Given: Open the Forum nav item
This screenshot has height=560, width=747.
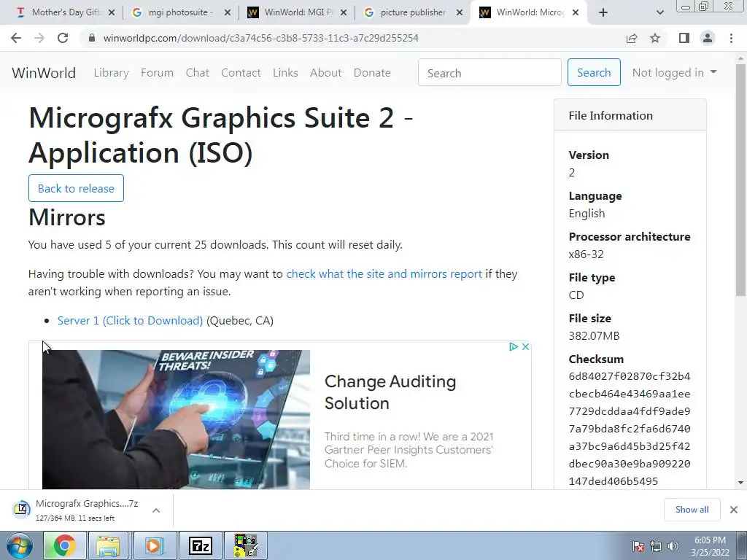Looking at the screenshot, I should pyautogui.click(x=158, y=73).
